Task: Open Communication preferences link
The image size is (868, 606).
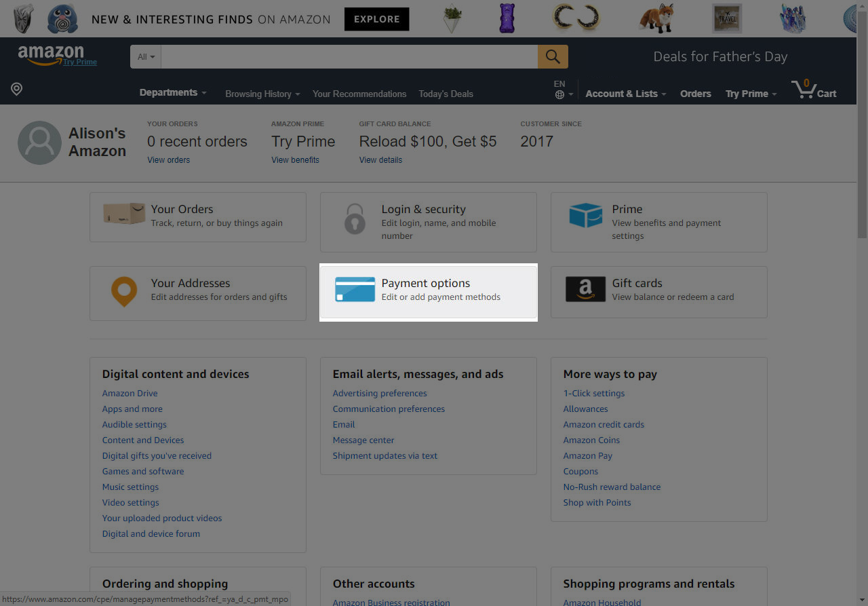Action: coord(389,409)
